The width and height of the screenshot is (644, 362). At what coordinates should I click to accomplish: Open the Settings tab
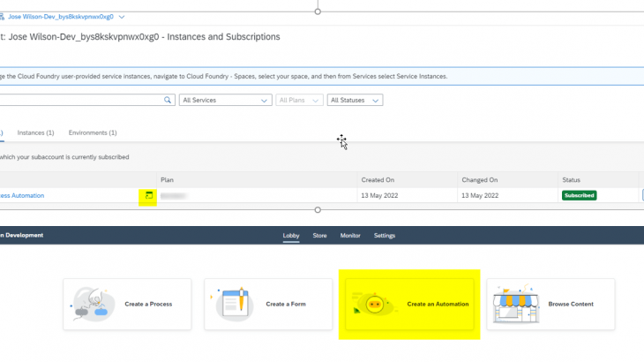385,236
